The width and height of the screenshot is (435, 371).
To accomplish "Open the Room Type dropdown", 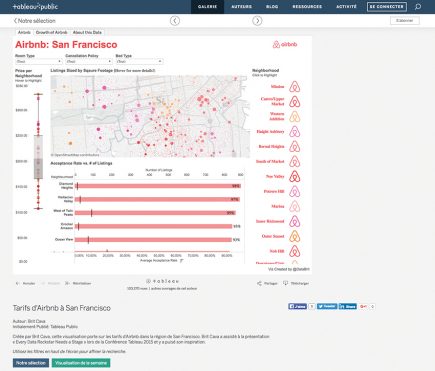I will pyautogui.click(x=39, y=61).
